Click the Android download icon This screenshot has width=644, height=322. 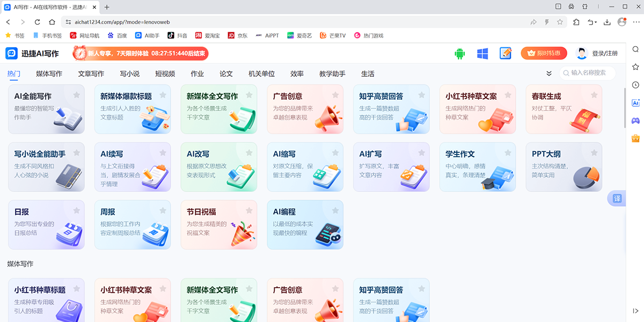pos(459,54)
